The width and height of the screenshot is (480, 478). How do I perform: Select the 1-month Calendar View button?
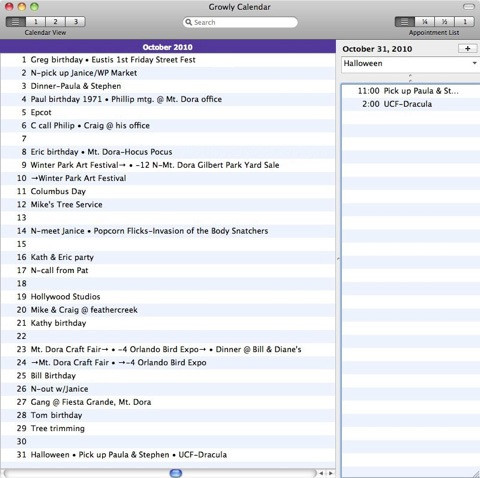(36, 22)
